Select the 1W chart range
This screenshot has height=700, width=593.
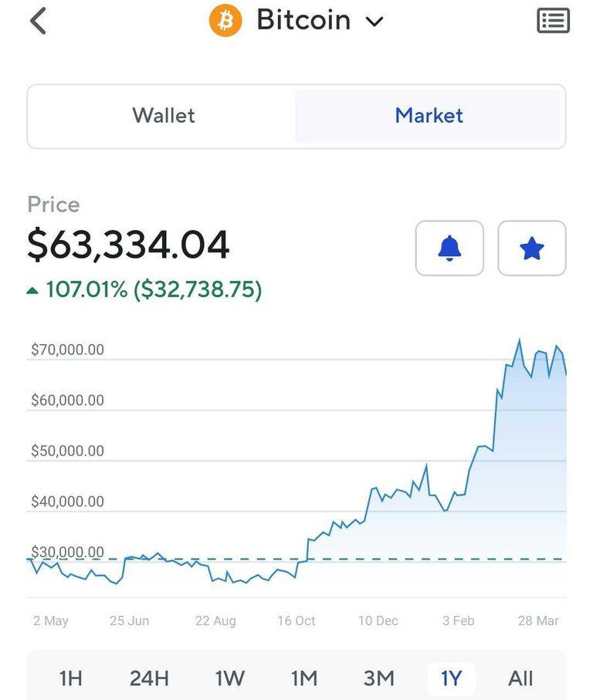coord(229,678)
